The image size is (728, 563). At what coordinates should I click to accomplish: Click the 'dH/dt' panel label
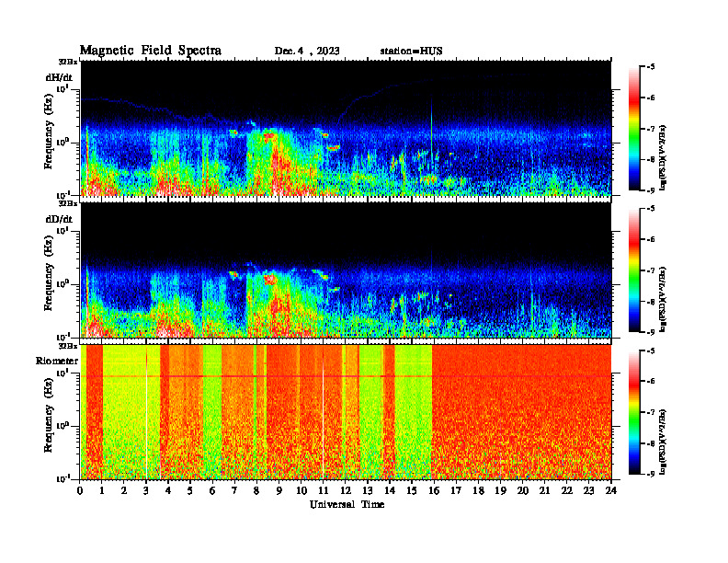[x=59, y=77]
